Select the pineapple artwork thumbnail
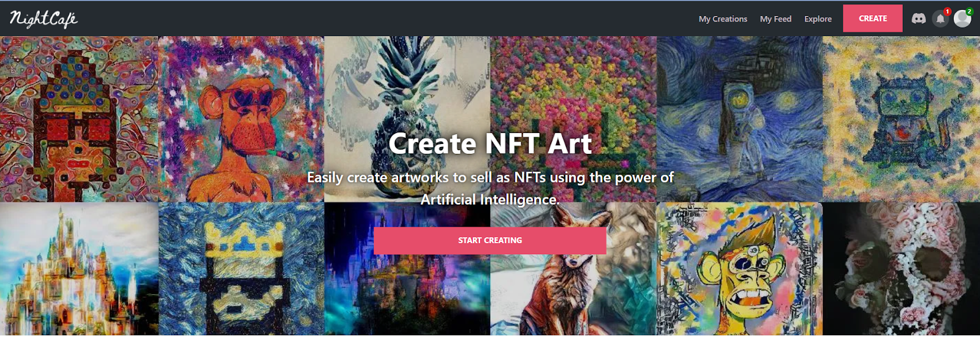This screenshot has height=337, width=980. tap(407, 119)
